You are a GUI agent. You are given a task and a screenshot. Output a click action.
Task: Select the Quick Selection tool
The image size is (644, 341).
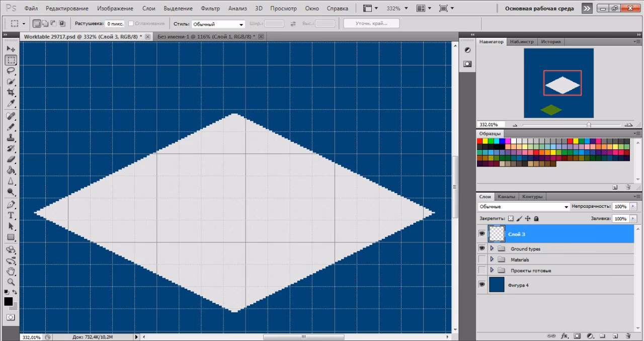pos(11,81)
